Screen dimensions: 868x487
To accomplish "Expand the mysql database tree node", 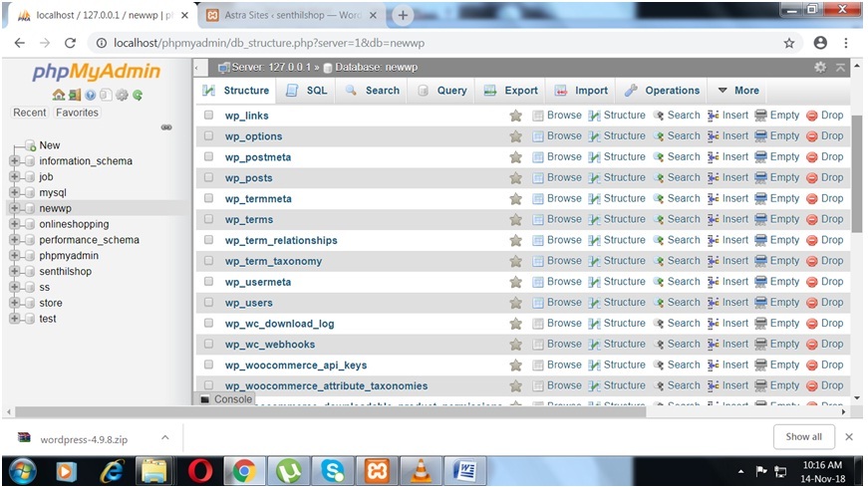I will pos(15,192).
